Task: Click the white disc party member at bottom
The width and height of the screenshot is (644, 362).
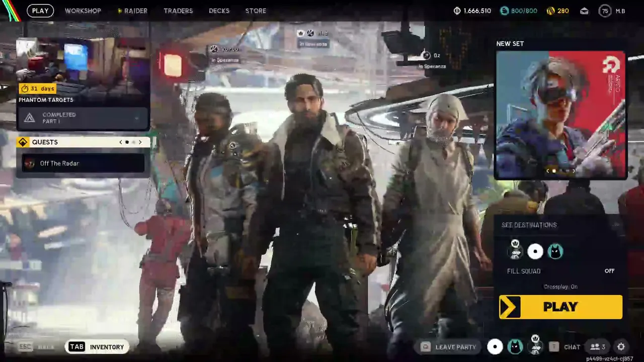Action: [x=495, y=346]
